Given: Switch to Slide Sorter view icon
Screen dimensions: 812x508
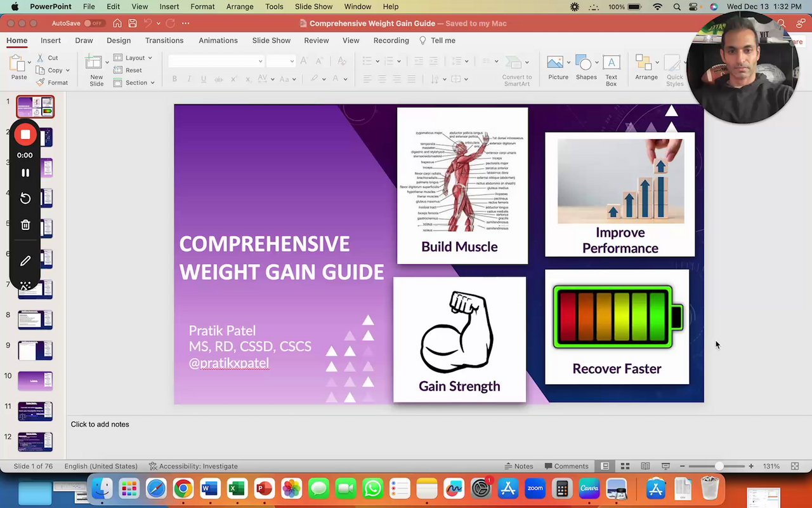Looking at the screenshot, I should (625, 466).
